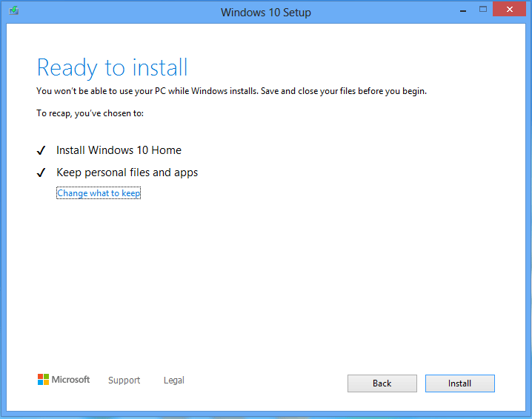
Task: Click the "Ready to install" heading
Action: click(x=112, y=67)
